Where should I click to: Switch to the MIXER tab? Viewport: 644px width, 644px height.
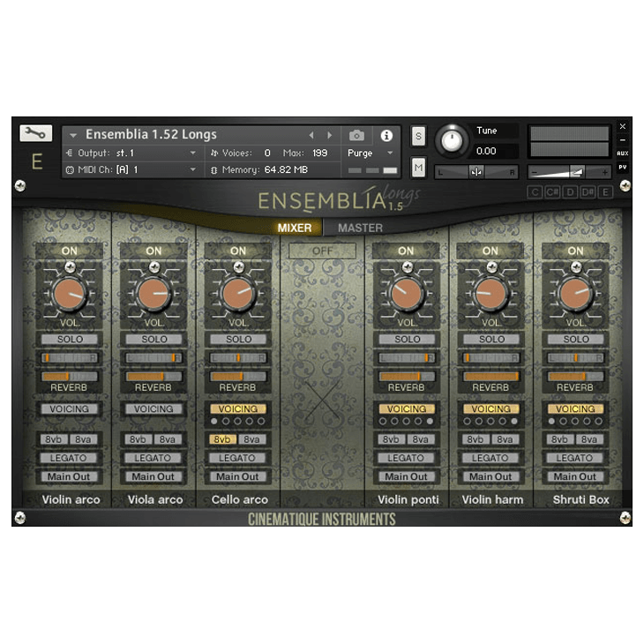[x=295, y=228]
